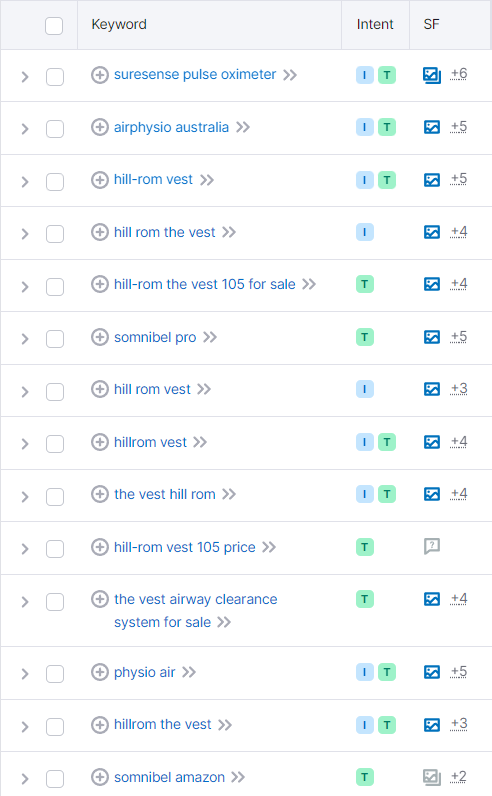Open SERP features image icon for hill-rom vest

tap(432, 180)
